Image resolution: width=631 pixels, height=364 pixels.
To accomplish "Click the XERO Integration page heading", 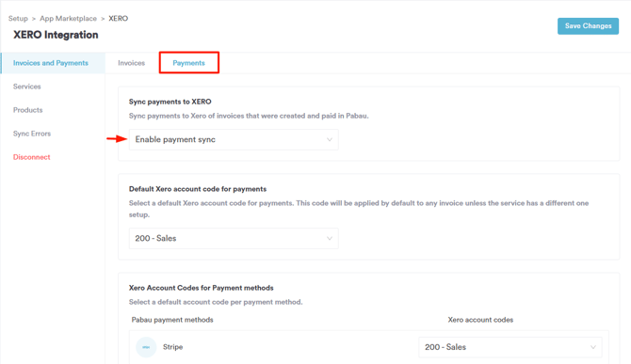I will point(56,35).
